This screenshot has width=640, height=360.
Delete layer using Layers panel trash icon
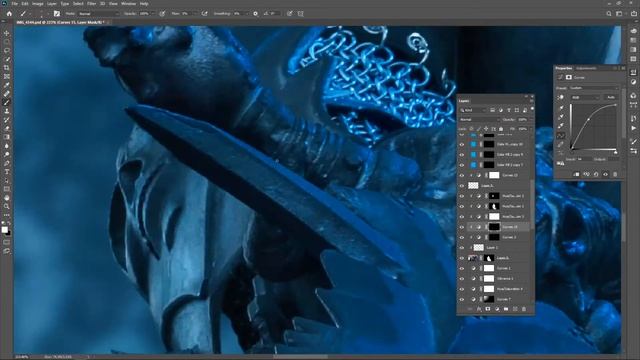coord(524,309)
